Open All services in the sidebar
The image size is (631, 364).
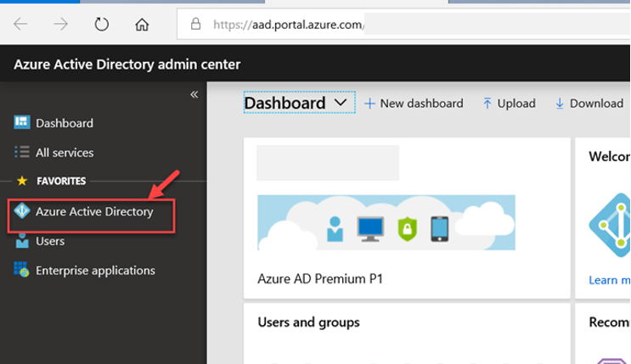(x=65, y=153)
